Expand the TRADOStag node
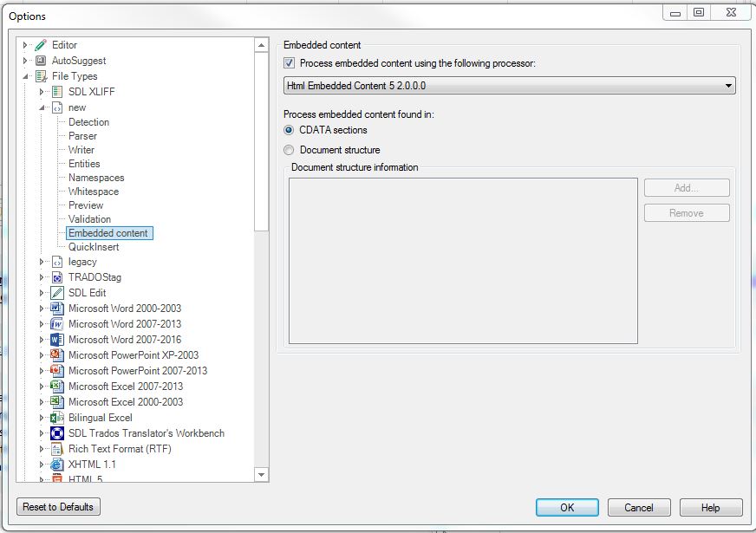 point(42,277)
